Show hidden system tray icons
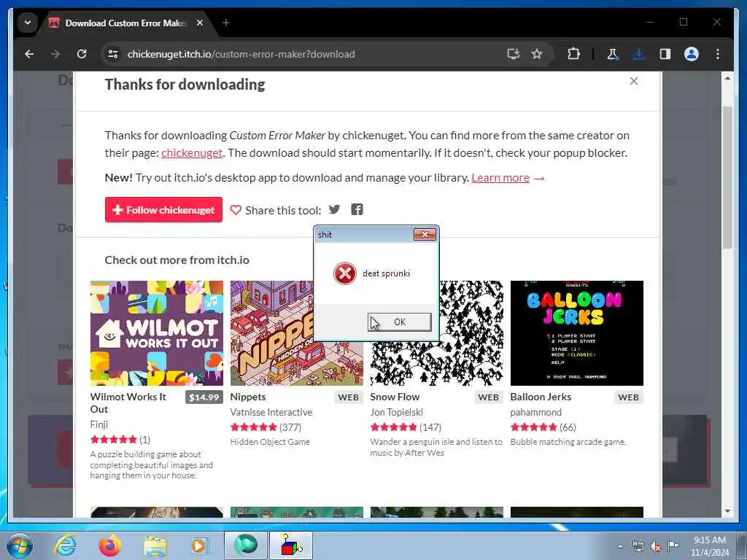 (x=620, y=547)
